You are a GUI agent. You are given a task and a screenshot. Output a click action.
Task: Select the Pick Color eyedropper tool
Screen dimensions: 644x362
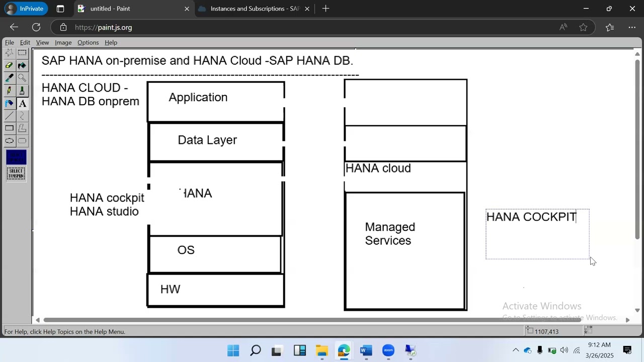[10, 78]
